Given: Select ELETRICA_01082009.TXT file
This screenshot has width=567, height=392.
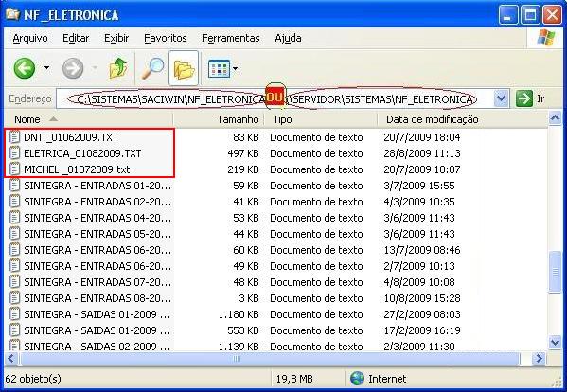Looking at the screenshot, I should click(x=82, y=153).
